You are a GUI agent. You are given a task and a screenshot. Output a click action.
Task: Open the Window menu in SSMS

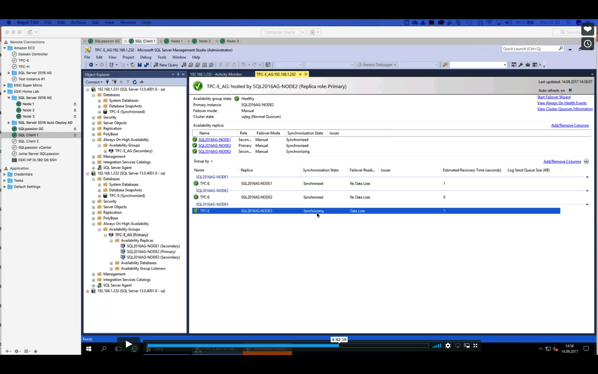pyautogui.click(x=179, y=57)
